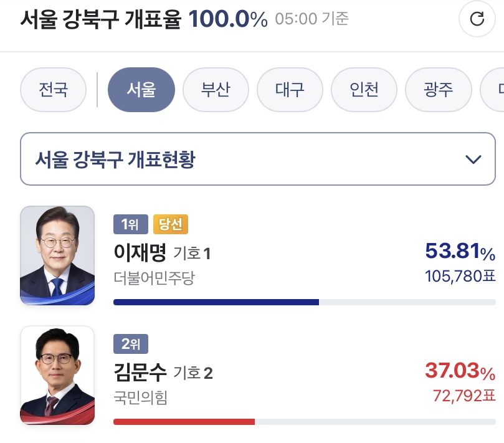The height and width of the screenshot is (443, 504).
Task: Expand the district dropdown chevron arrow
Action: tap(473, 160)
